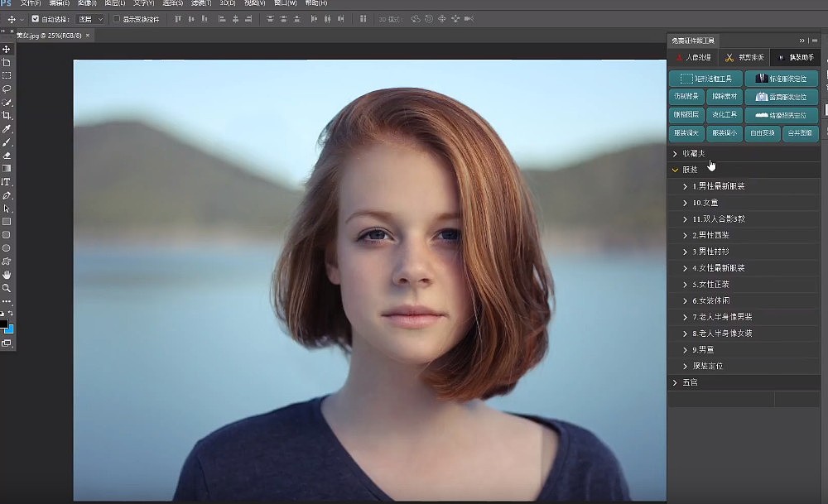This screenshot has height=504, width=828.
Task: Uncheck the 自动选择 auto-select checkbox
Action: point(36,19)
